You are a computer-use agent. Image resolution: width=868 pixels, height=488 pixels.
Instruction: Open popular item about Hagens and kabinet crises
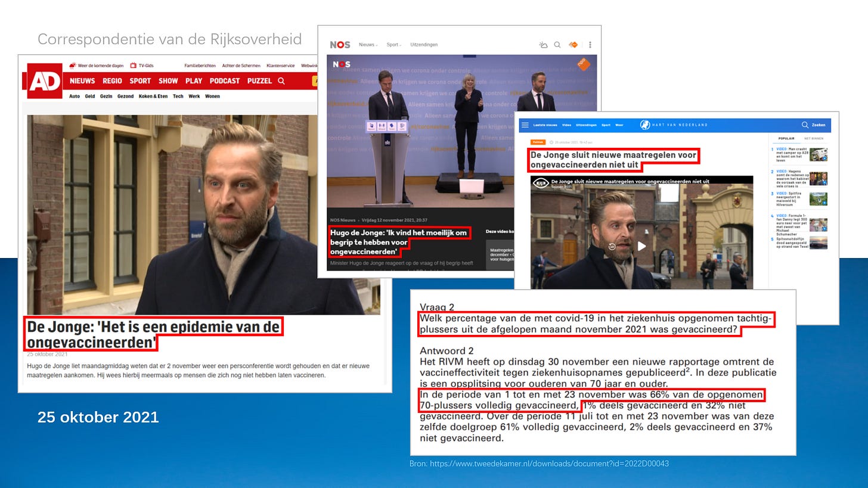coord(793,178)
